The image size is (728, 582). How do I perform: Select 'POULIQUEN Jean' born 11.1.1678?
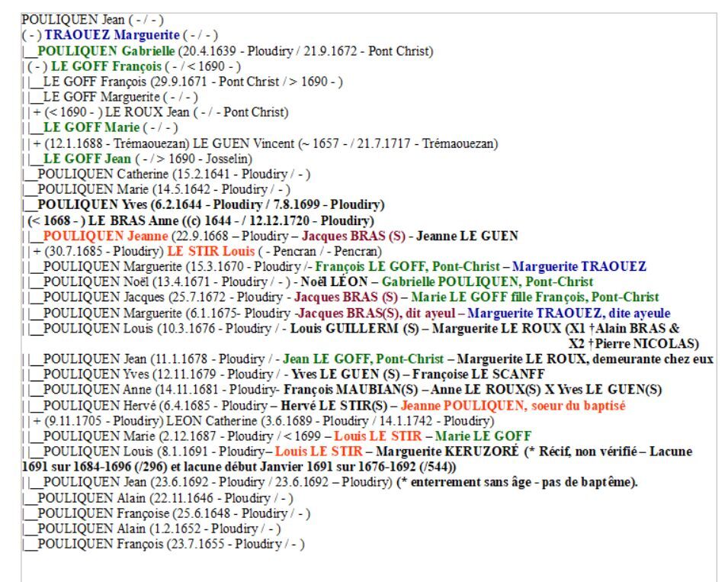(x=95, y=359)
